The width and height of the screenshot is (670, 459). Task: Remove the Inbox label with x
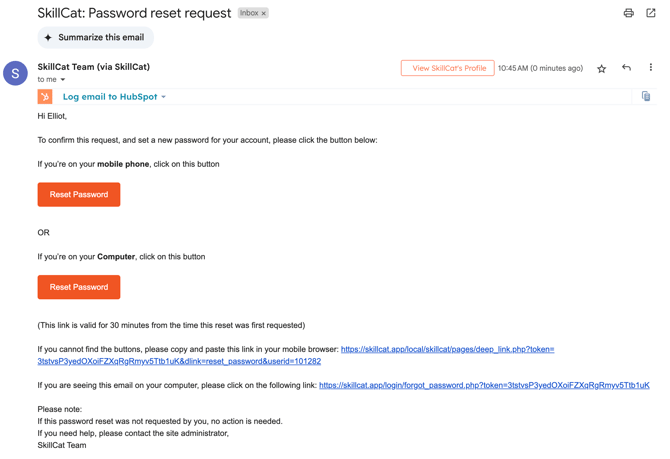point(264,13)
